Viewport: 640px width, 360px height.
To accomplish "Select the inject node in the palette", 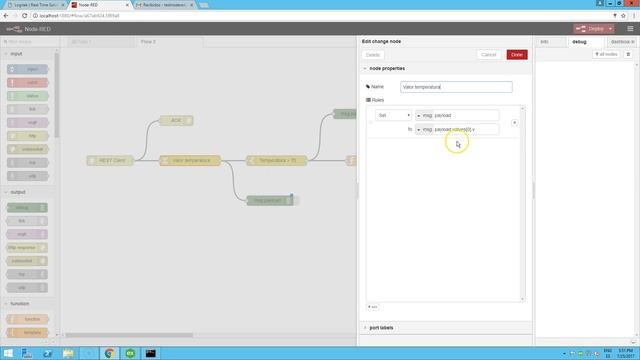I will pos(28,69).
